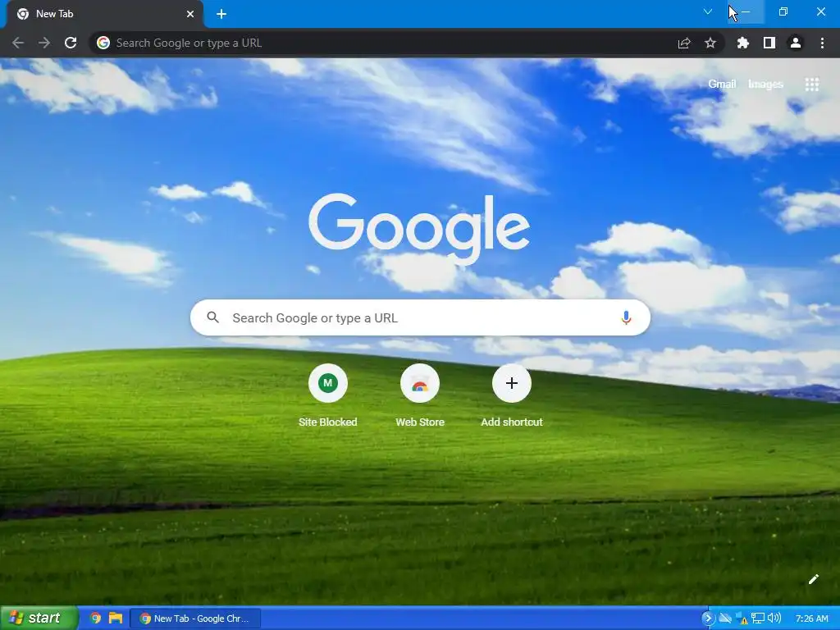Viewport: 840px width, 630px height.
Task: Open the Images link
Action: click(x=765, y=84)
